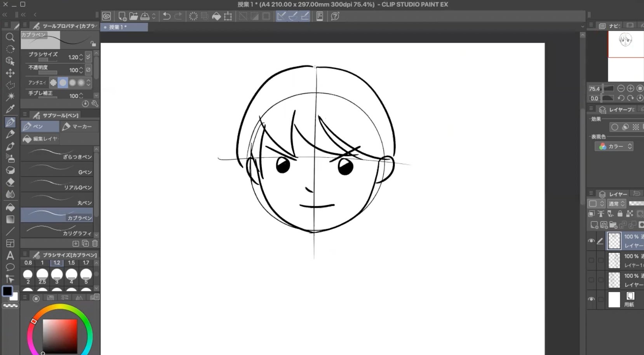Screen dimensions: 644x355
Task: Select the Move layer tool
Action: [10, 73]
